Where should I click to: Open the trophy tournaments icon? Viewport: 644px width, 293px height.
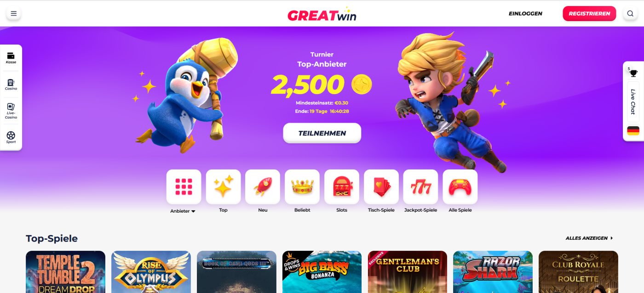tap(633, 73)
